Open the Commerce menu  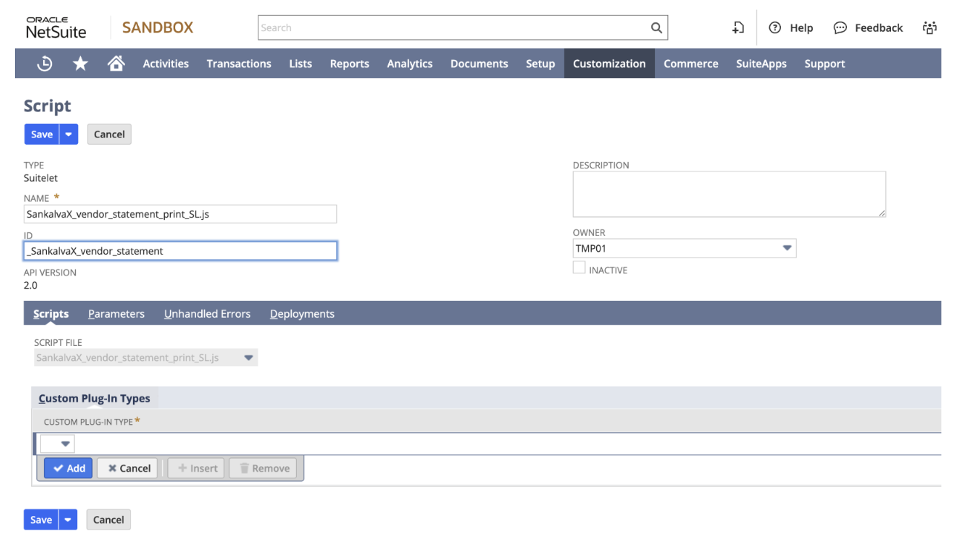[691, 64]
